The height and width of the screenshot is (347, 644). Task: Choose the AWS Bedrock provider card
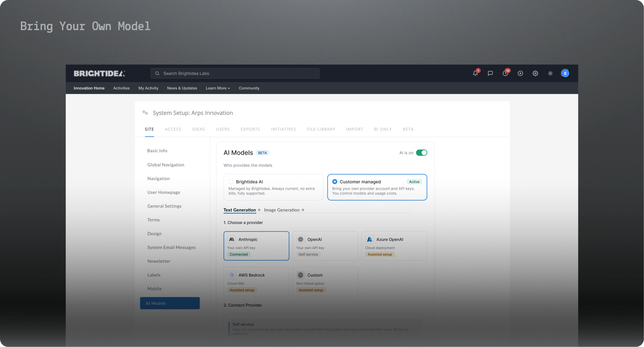click(x=256, y=282)
